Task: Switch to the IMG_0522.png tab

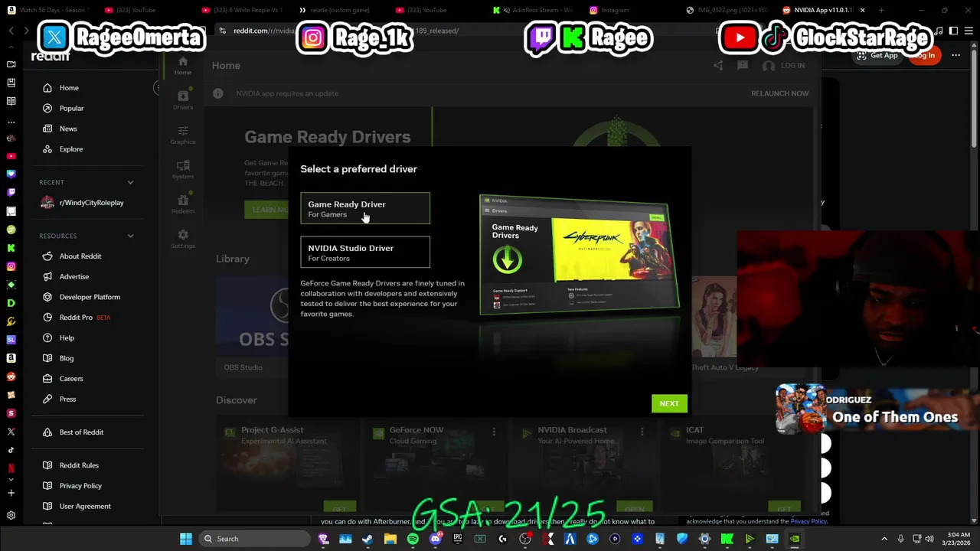Action: coord(725,10)
